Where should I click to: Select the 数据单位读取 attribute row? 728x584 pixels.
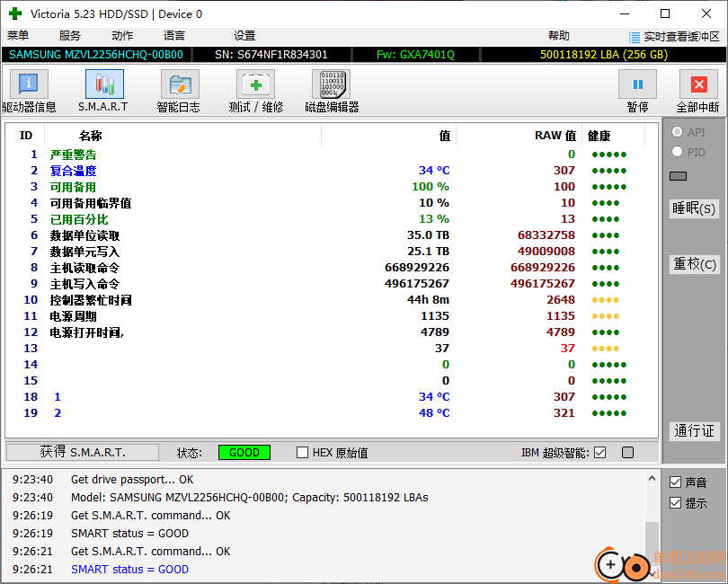(x=332, y=234)
